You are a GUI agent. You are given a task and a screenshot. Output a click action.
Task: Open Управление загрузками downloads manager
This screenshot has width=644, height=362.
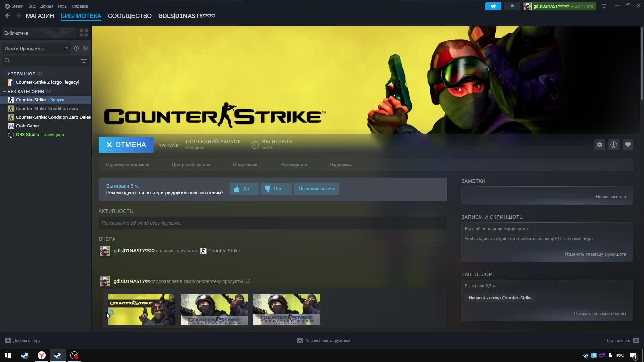click(x=324, y=341)
